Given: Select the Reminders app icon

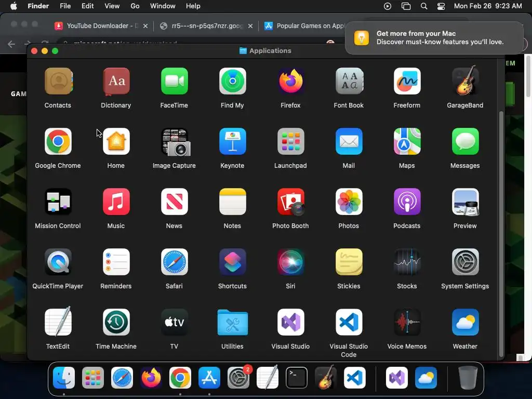Looking at the screenshot, I should (x=116, y=262).
